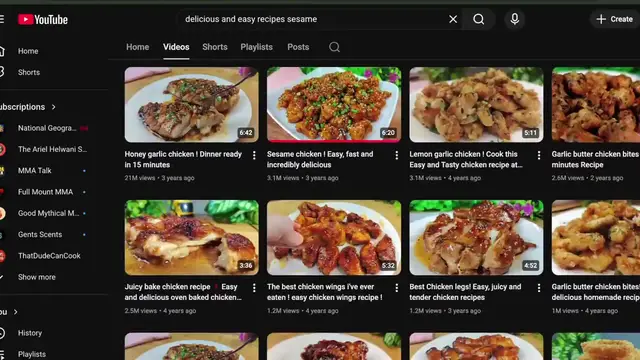Click the Create button
This screenshot has width=640, height=360.
(615, 19)
